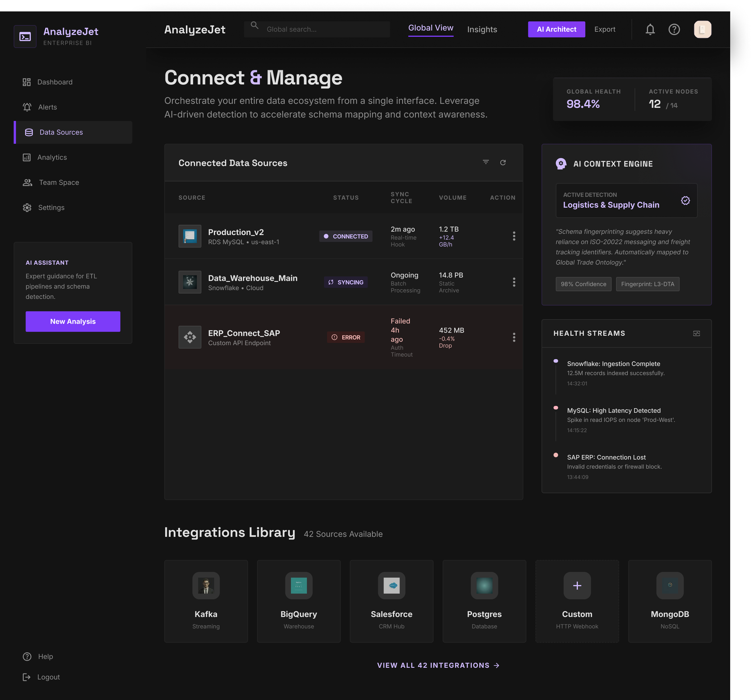The image size is (753, 700).
Task: Select the Kafka Streaming integration card
Action: 206,601
